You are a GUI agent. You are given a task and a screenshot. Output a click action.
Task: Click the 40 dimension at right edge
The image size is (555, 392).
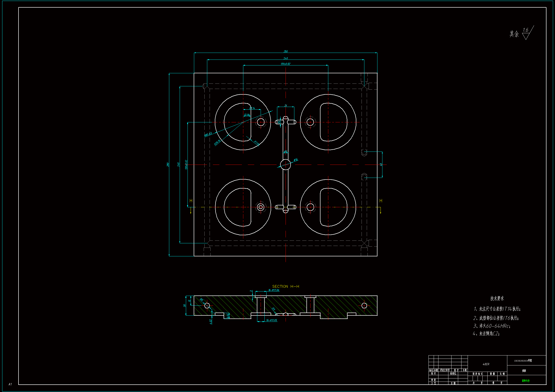[x=381, y=165]
